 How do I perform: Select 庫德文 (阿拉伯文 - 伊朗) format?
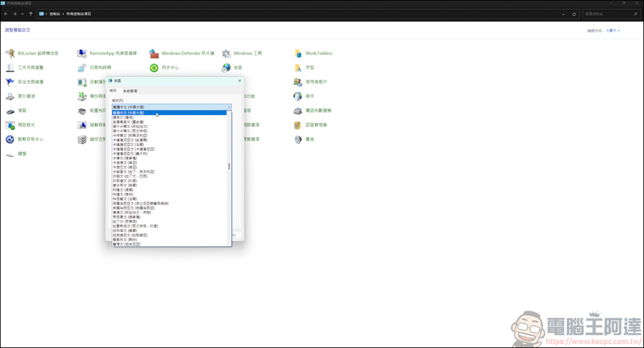(169, 212)
